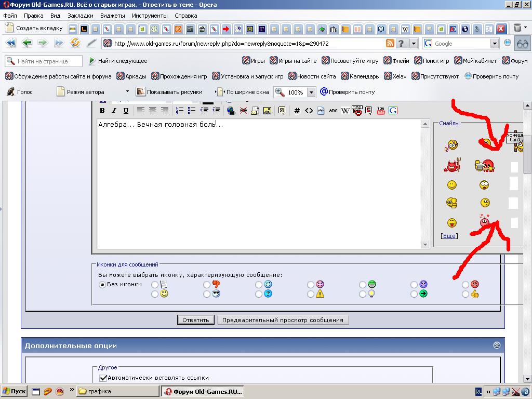Viewport: 532px width, 399px height.
Task: Open address bar history dropdown arrow
Action: (x=414, y=44)
